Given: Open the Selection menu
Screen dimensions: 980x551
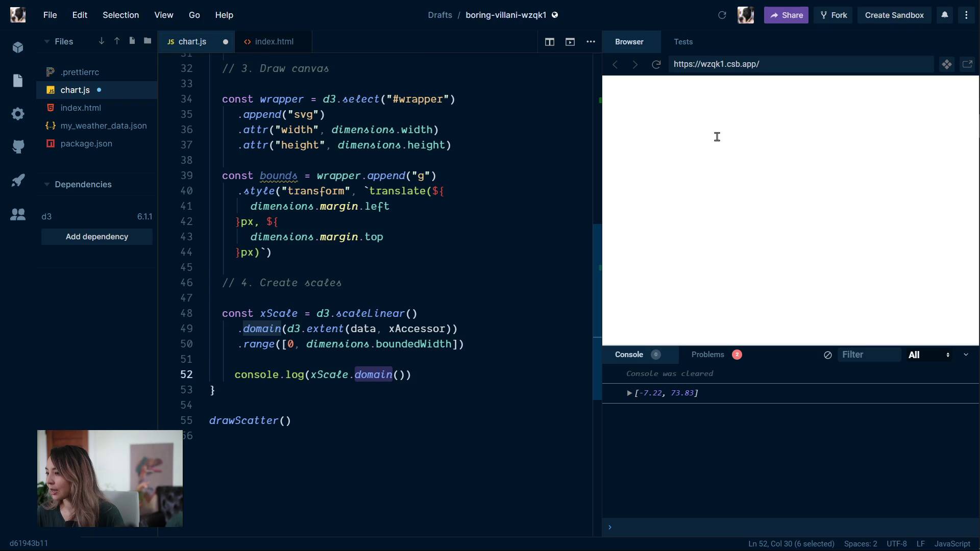Looking at the screenshot, I should 120,15.
